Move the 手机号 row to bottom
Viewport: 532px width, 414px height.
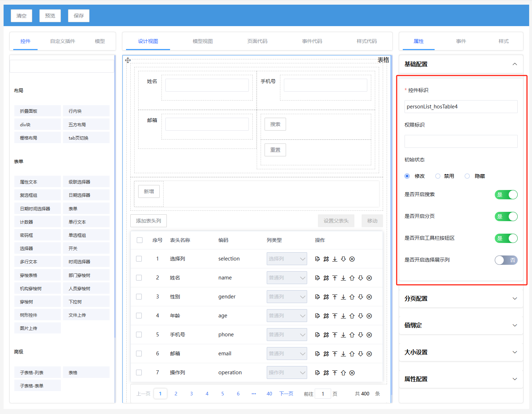click(343, 335)
